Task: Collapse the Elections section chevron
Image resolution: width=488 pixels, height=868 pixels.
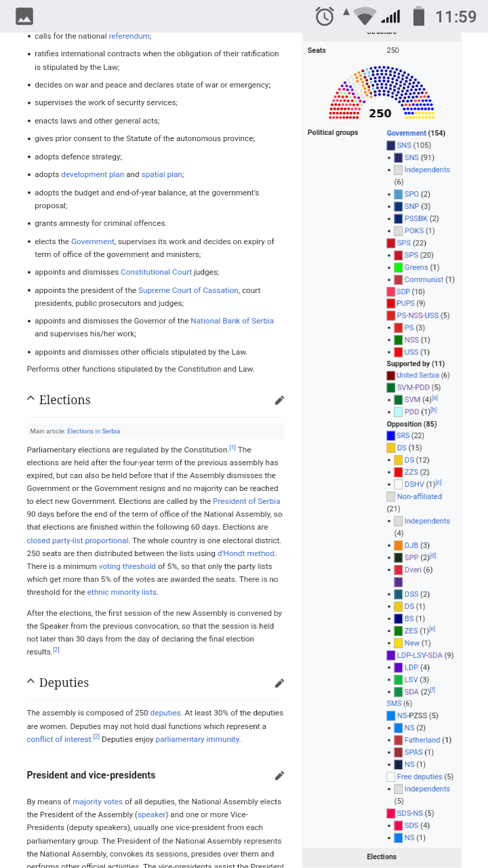Action: point(30,399)
